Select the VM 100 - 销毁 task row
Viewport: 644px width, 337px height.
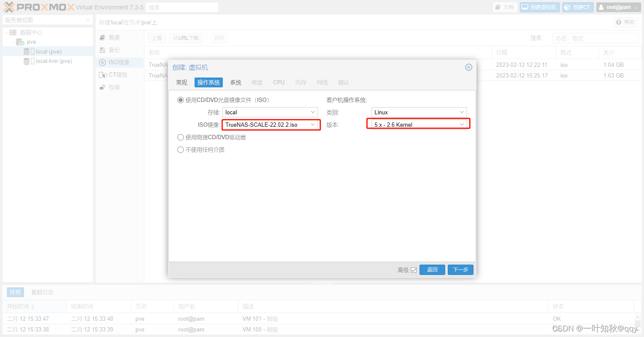point(318,329)
